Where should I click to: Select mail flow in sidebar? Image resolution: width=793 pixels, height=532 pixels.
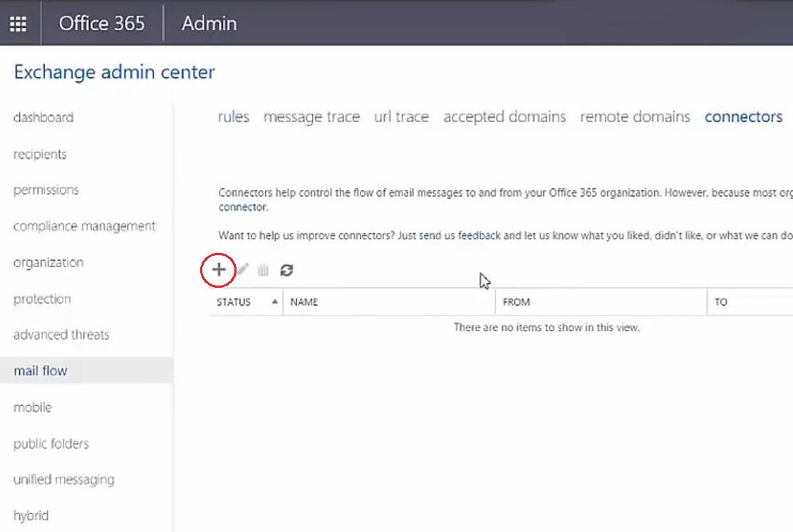pos(86,370)
